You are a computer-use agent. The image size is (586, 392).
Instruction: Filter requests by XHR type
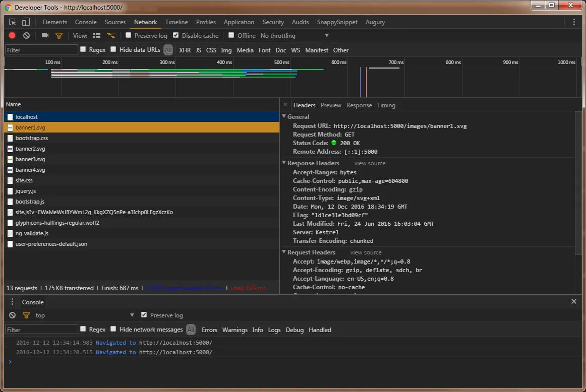(185, 50)
